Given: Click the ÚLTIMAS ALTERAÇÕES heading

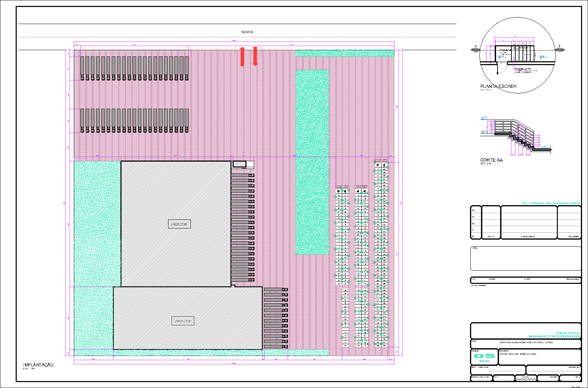Looking at the screenshot, I should (550, 203).
